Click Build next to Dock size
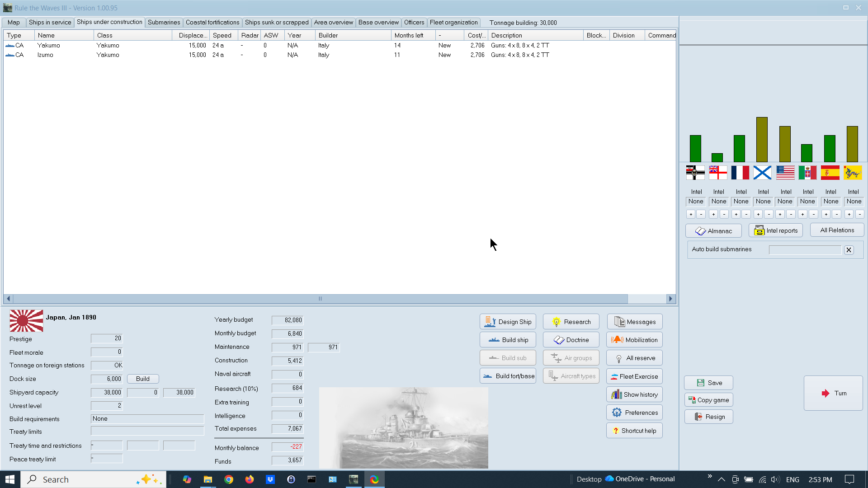This screenshot has height=488, width=868. (x=143, y=379)
